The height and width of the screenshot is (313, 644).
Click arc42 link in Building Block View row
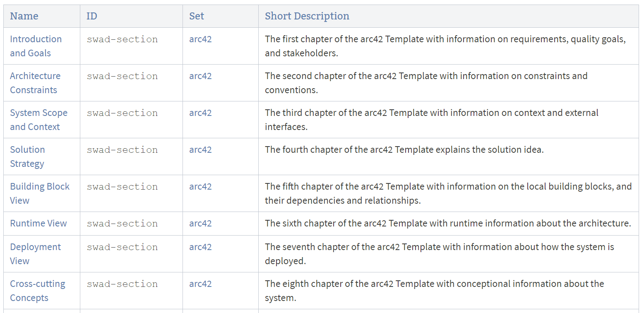click(200, 187)
